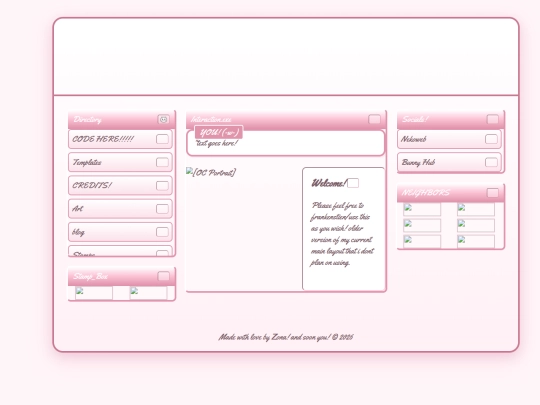
Task: Click the icon in the Interaction.exe header
Action: [x=374, y=119]
